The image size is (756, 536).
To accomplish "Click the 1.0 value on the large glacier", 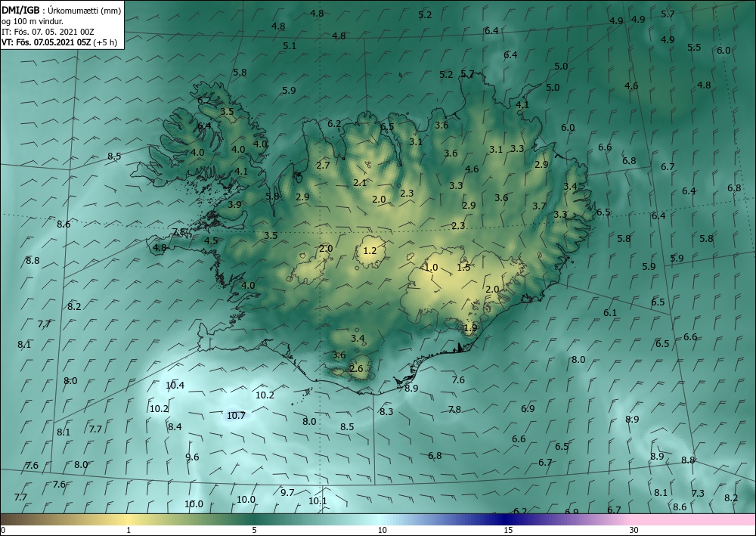I will [431, 267].
